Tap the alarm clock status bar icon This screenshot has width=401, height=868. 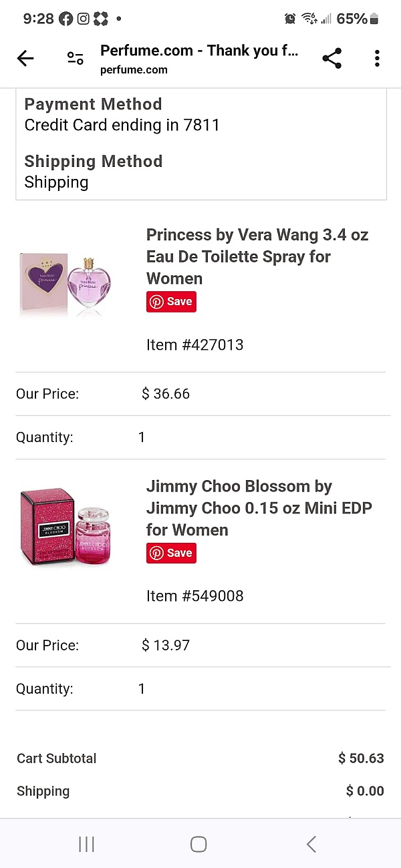pyautogui.click(x=289, y=18)
